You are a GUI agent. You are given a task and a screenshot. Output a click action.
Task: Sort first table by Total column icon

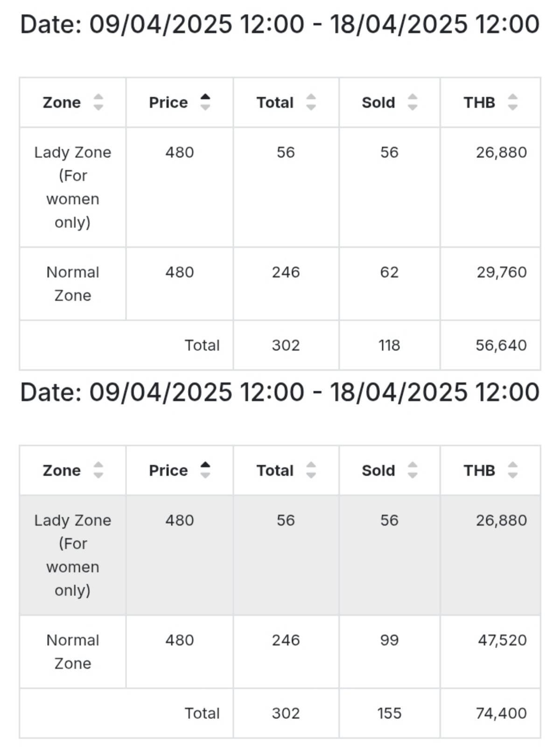tap(311, 102)
